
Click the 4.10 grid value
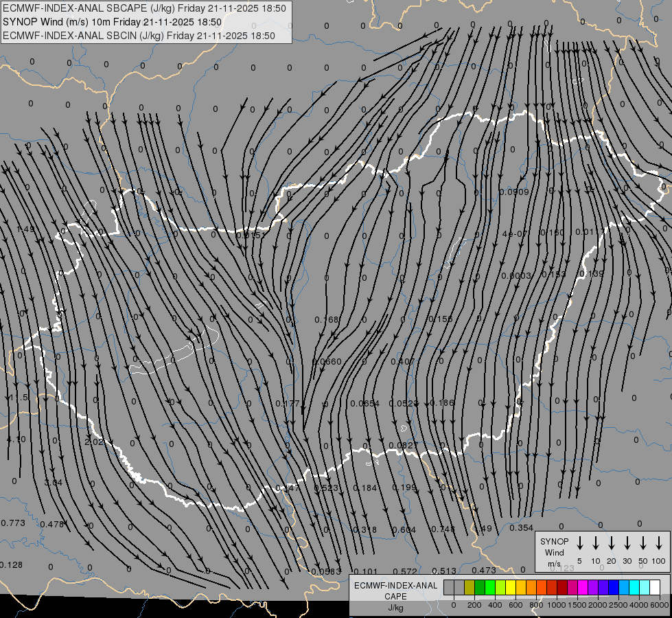pyautogui.click(x=16, y=439)
